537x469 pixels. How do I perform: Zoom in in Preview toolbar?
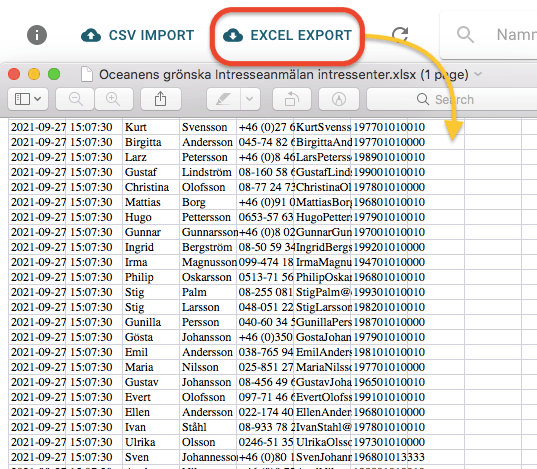pyautogui.click(x=113, y=99)
